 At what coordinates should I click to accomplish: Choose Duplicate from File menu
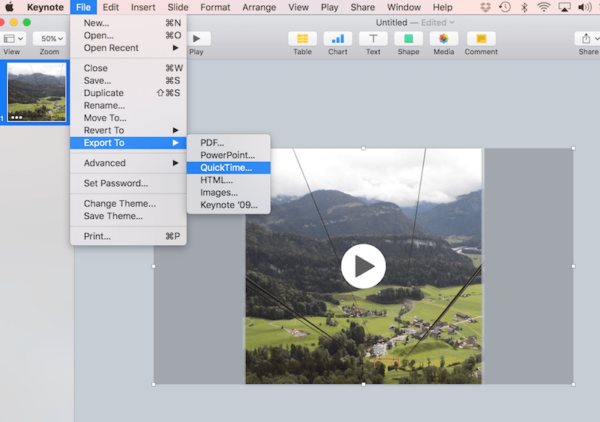(x=128, y=93)
